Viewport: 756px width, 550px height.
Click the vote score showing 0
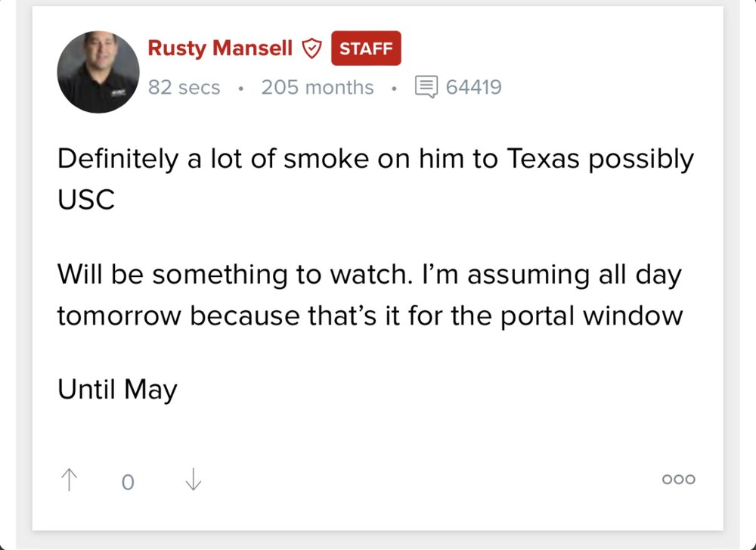[x=127, y=481]
